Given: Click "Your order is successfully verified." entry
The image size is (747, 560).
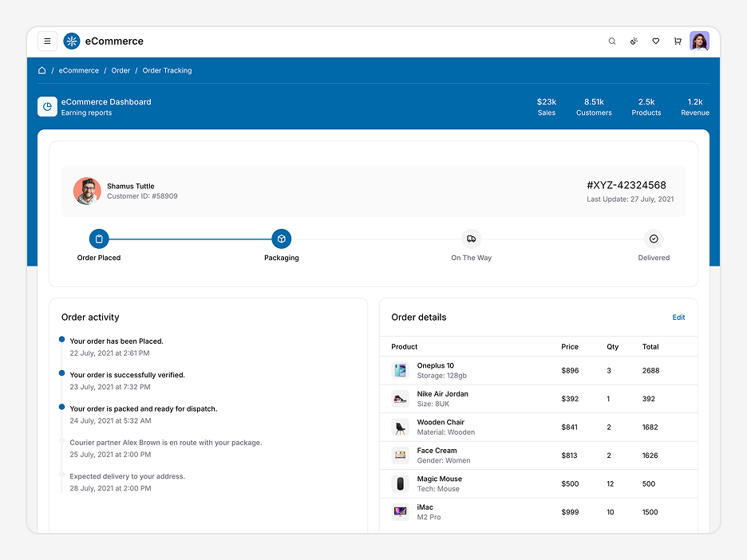Looking at the screenshot, I should 127,375.
